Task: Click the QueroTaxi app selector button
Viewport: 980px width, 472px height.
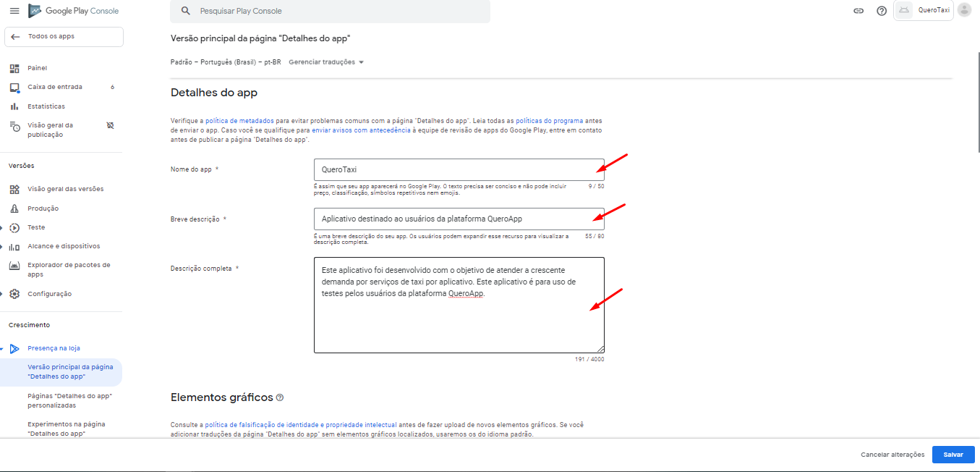Action: [x=924, y=10]
